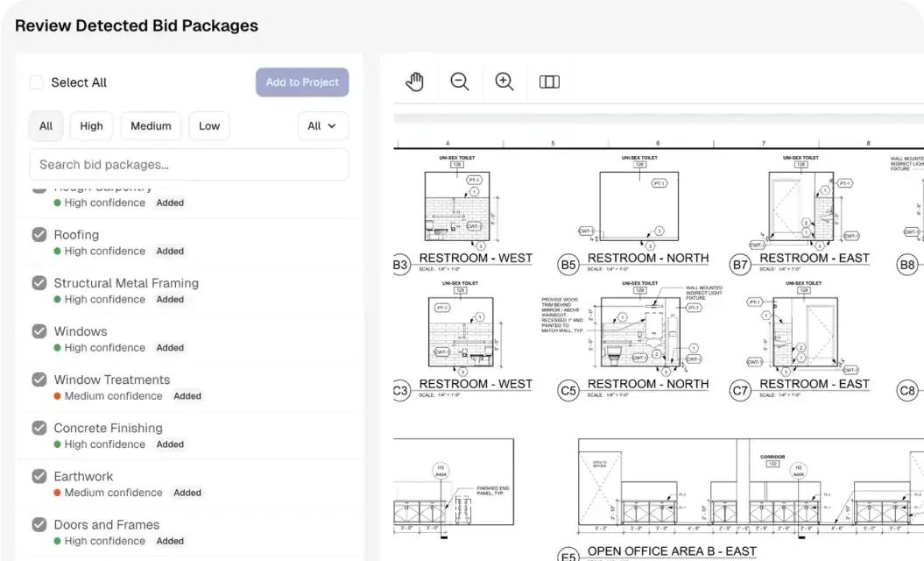Click the B7 RESTROOM - EAST drawing title
The height and width of the screenshot is (561, 924).
(x=815, y=259)
